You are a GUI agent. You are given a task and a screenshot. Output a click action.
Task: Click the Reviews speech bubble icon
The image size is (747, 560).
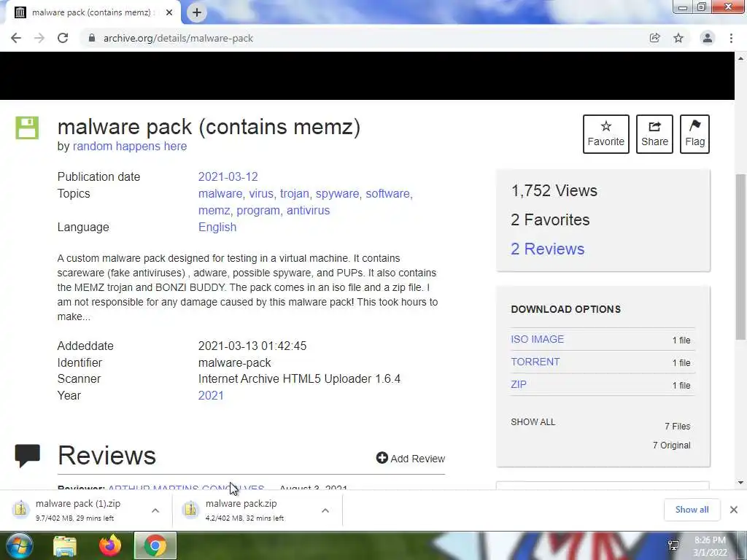(27, 456)
